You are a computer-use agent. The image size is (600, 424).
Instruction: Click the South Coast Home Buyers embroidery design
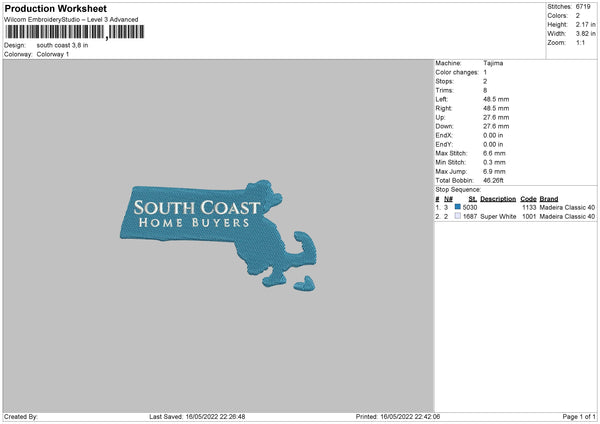[x=218, y=234]
